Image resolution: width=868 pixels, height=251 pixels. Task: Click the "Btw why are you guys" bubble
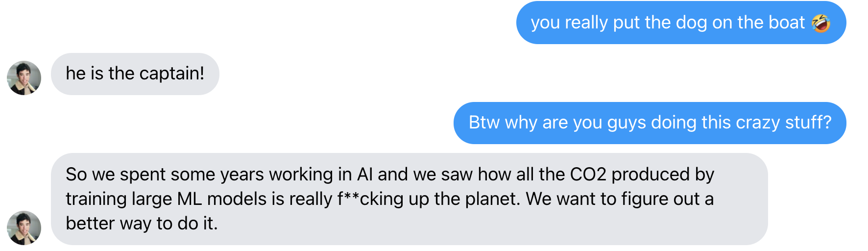coord(650,123)
